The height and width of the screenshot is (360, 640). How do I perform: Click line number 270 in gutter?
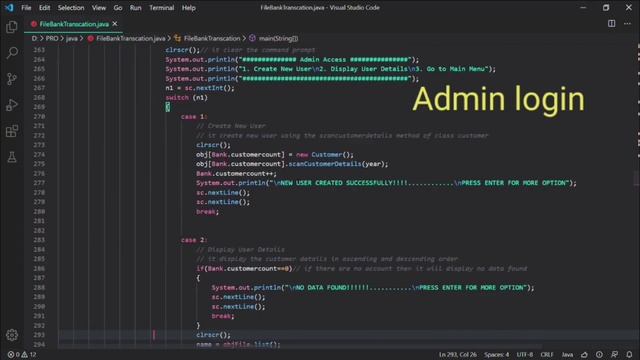[x=39, y=117]
